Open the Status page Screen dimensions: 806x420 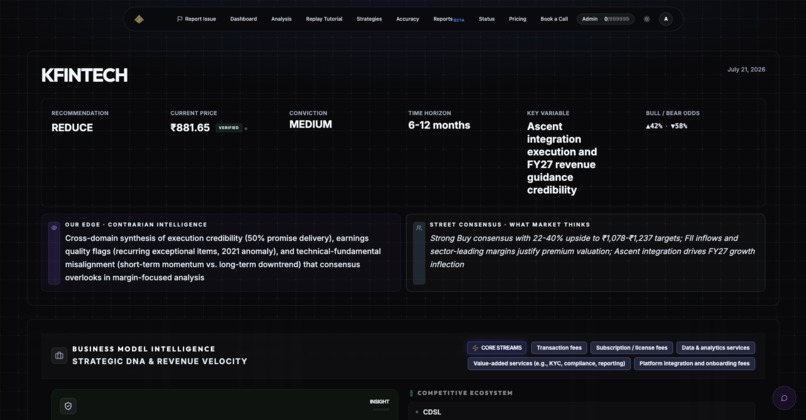487,19
